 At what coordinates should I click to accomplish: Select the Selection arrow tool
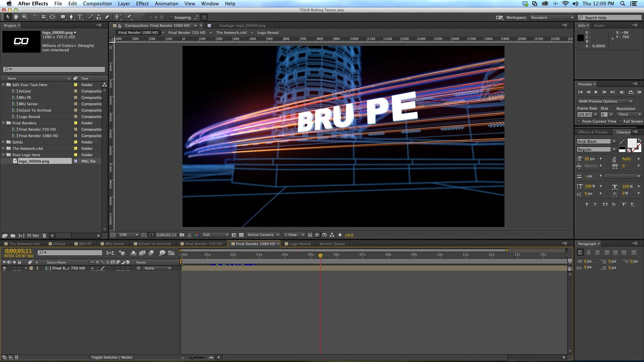[x=8, y=17]
